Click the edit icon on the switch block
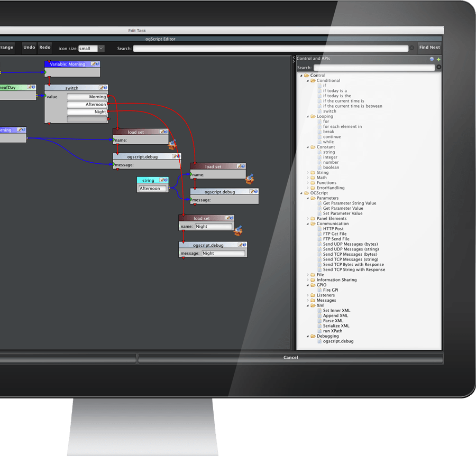This screenshot has height=456, width=476. tap(101, 88)
